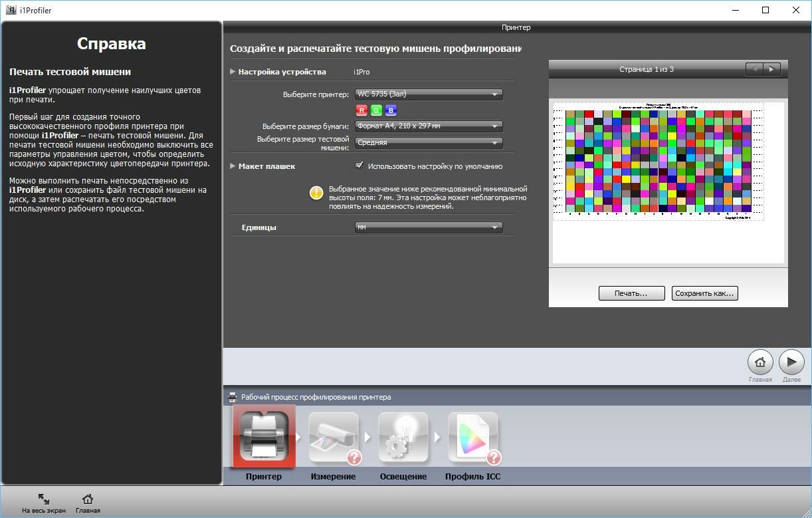Viewport: 812px width, 518px height.
Task: Click the Принтер header tab
Action: click(x=516, y=27)
